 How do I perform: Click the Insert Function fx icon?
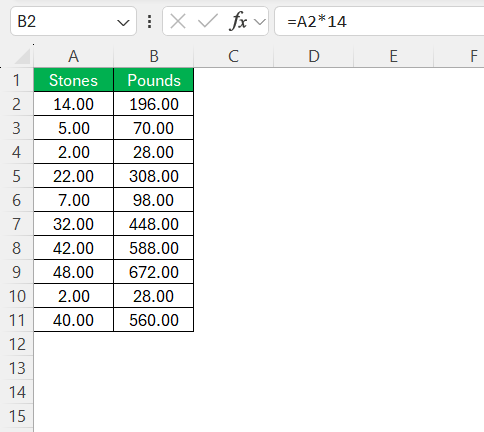(x=238, y=22)
